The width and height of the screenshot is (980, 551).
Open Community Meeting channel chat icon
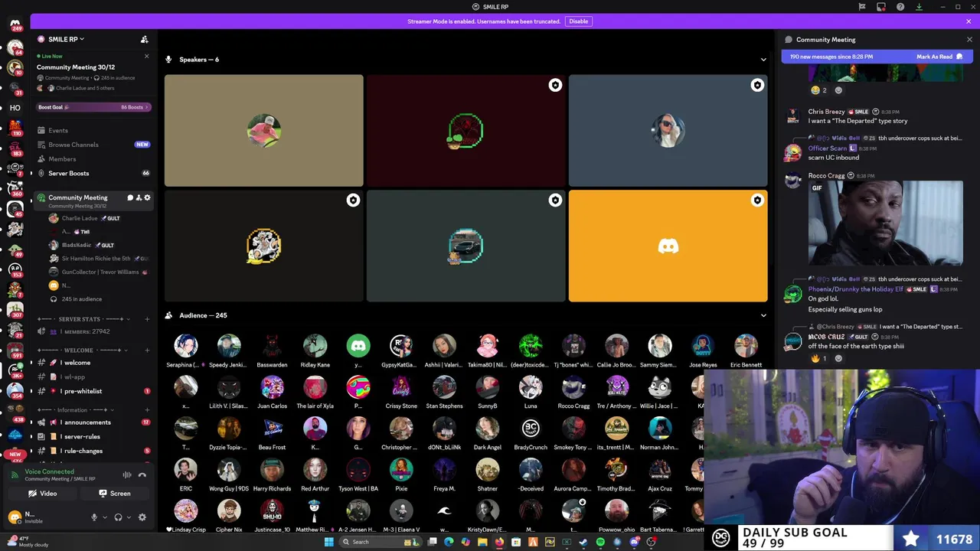(x=130, y=197)
